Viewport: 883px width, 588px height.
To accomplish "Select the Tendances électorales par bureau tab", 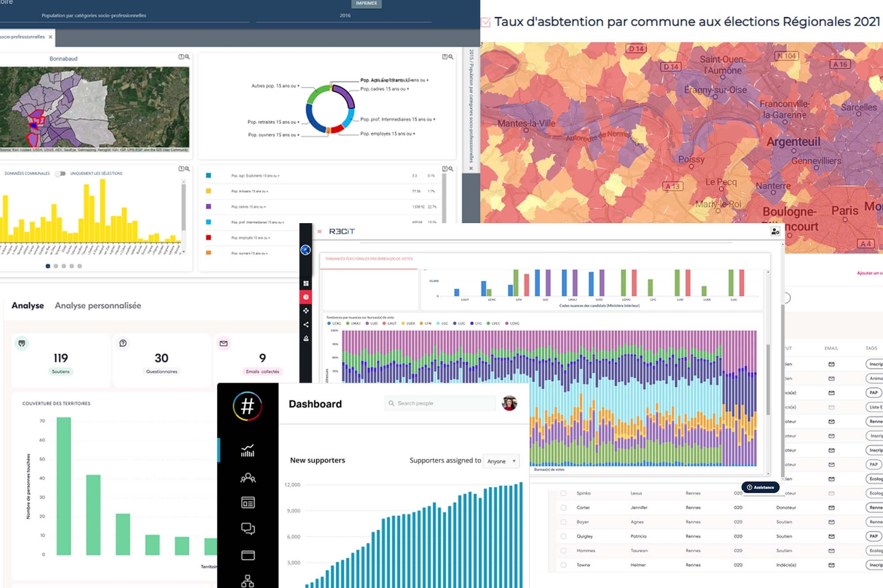I will [x=369, y=259].
